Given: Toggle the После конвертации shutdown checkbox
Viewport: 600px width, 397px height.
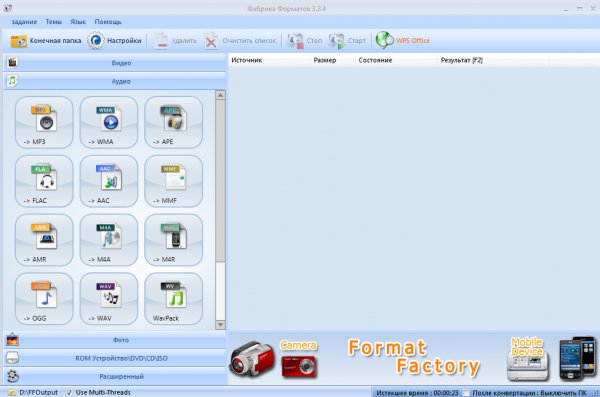Looking at the screenshot, I should click(x=466, y=393).
